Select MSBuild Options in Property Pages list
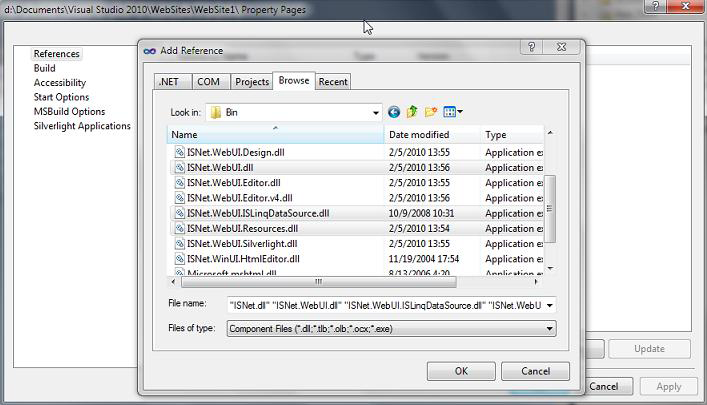This screenshot has width=707, height=405. (69, 111)
